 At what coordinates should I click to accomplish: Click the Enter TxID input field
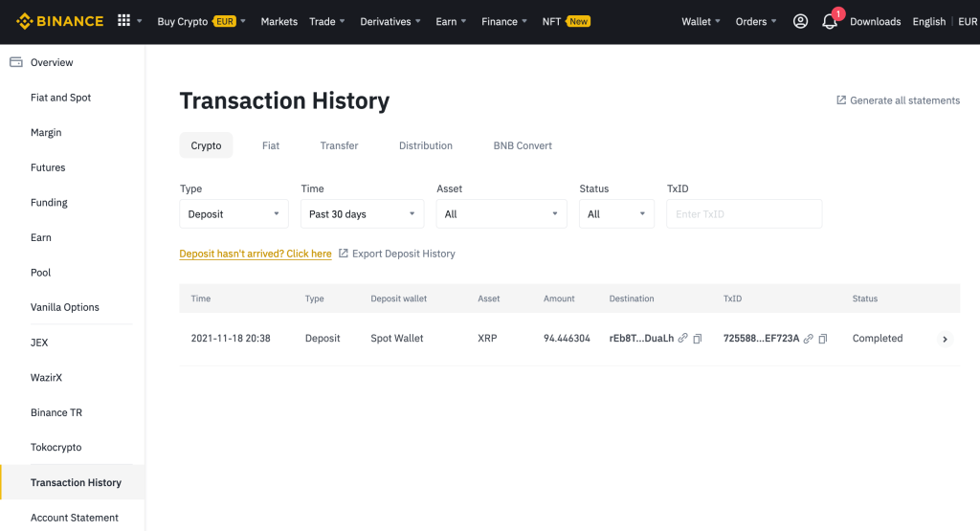744,213
